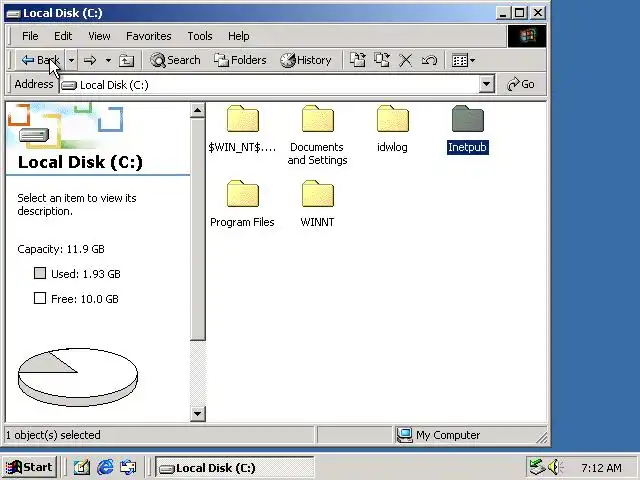Click the Show Desktop quick launch icon

point(82,467)
